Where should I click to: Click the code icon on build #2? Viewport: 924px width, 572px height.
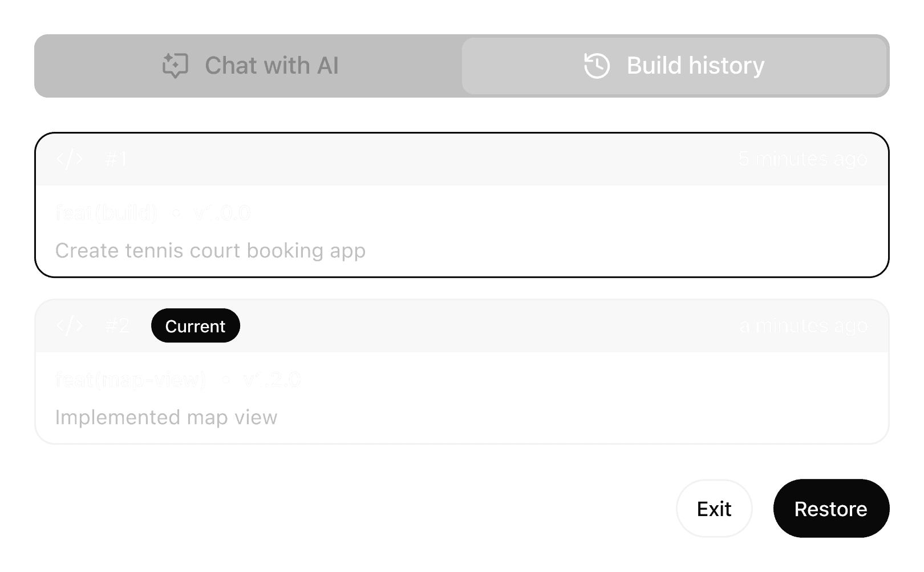[70, 326]
